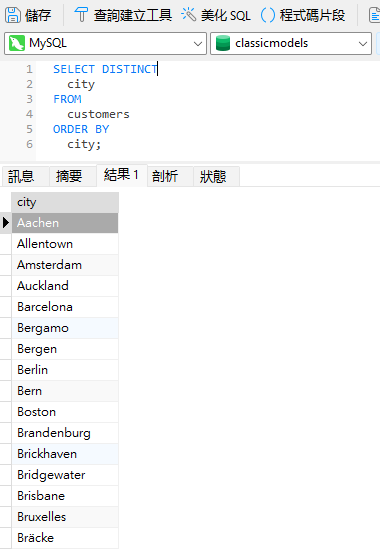The width and height of the screenshot is (380, 553).
Task: Place cursor on SELECT DISTINCT in the editor
Action: pos(105,69)
